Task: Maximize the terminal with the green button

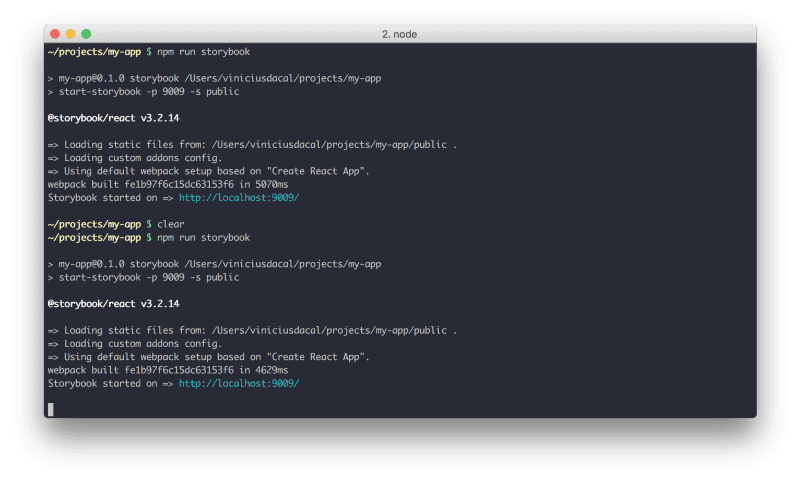Action: coord(86,34)
